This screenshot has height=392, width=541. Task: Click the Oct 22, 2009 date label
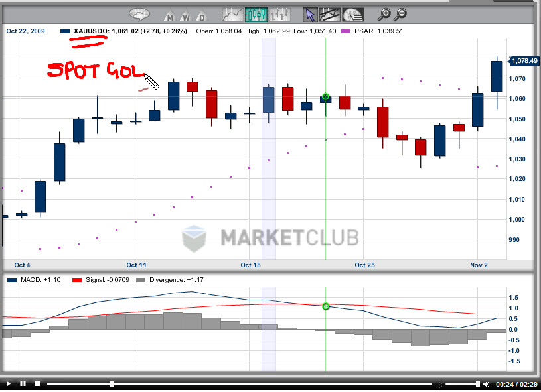25,31
